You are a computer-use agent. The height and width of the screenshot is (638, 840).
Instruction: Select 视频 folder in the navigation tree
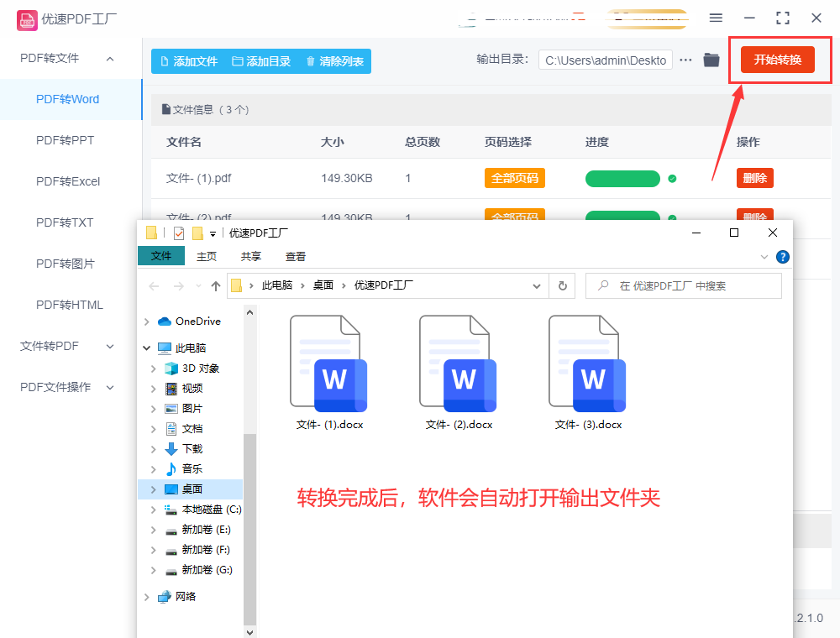point(184,389)
